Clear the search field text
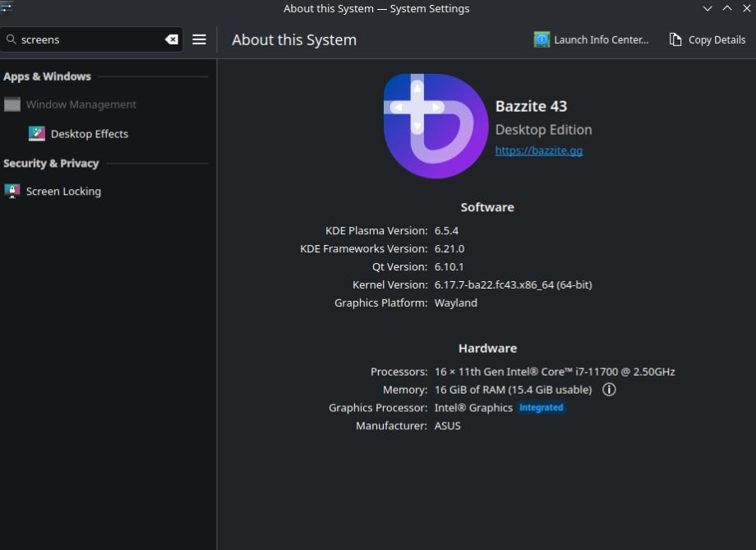The image size is (756, 550). tap(172, 39)
